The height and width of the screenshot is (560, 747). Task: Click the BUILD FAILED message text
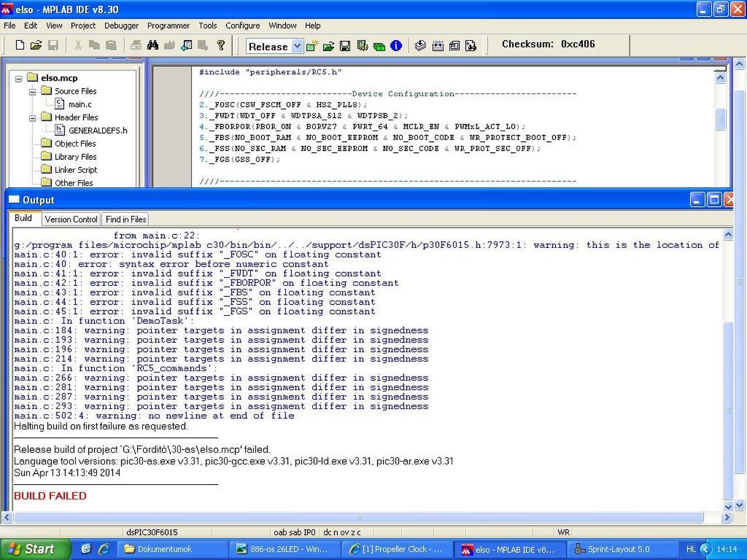click(x=50, y=496)
